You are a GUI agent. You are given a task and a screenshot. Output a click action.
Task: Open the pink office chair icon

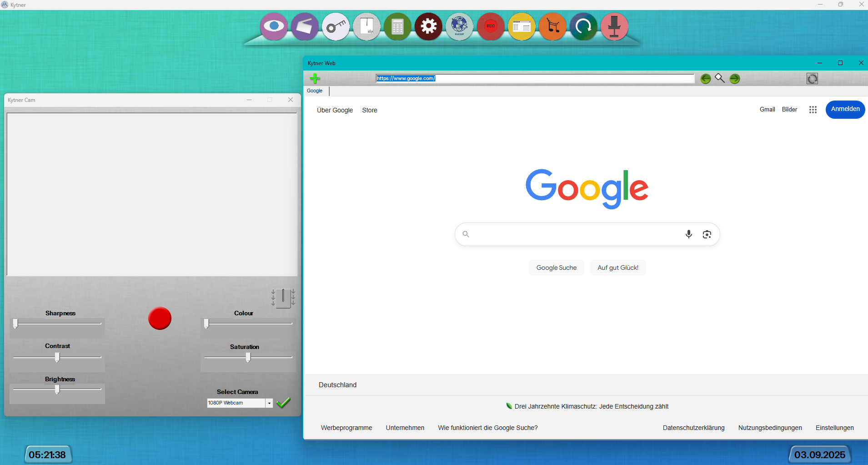614,26
